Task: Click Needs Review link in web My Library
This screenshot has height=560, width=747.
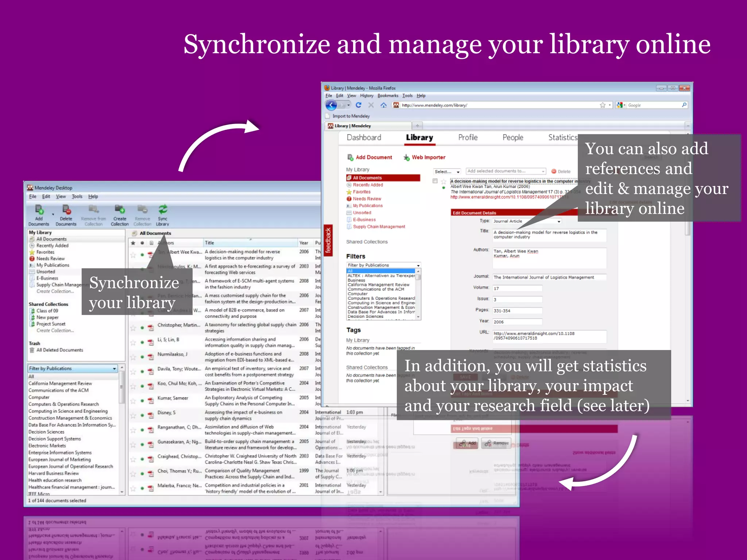Action: coord(367,199)
